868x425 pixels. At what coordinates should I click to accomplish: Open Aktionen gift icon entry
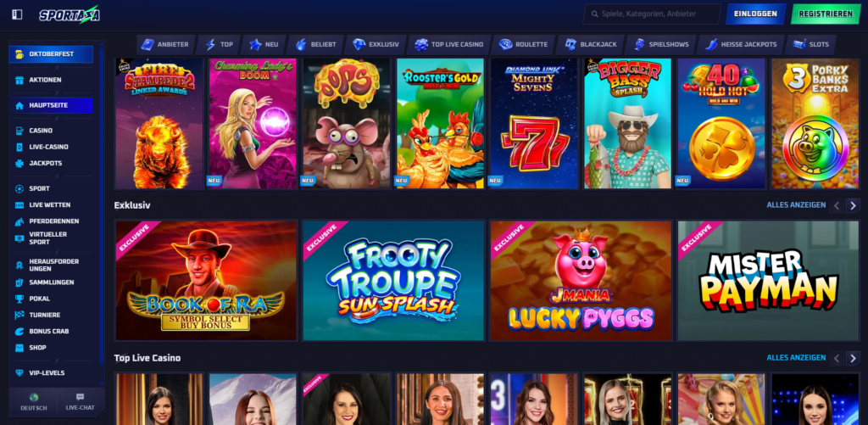(51, 80)
